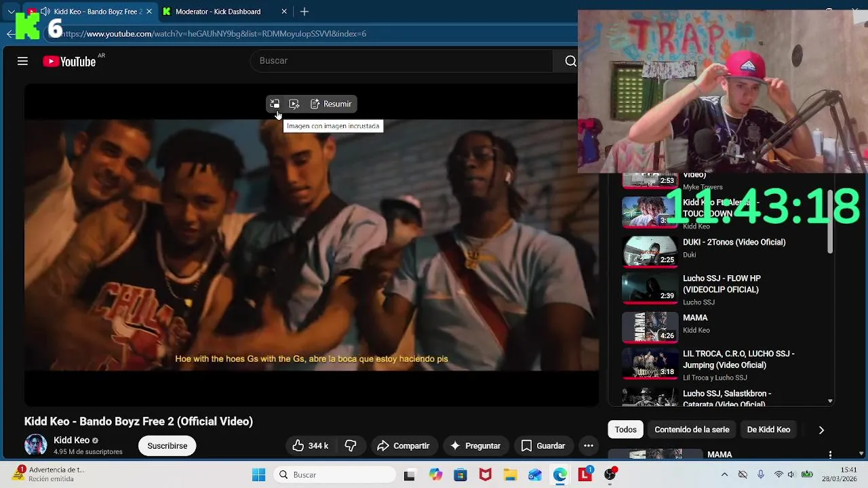Click the YouTube search magnifier button
The width and height of the screenshot is (868, 488).
tap(570, 61)
